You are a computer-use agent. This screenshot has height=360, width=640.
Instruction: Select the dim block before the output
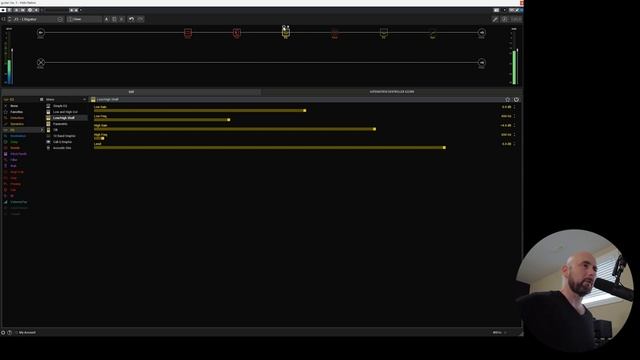click(433, 33)
